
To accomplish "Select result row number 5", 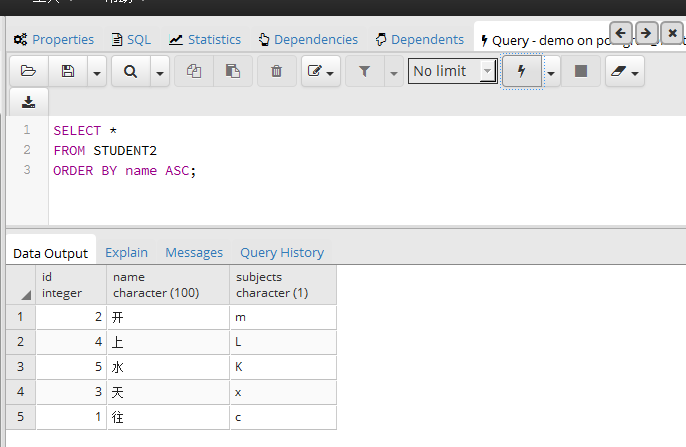I will (x=21, y=417).
